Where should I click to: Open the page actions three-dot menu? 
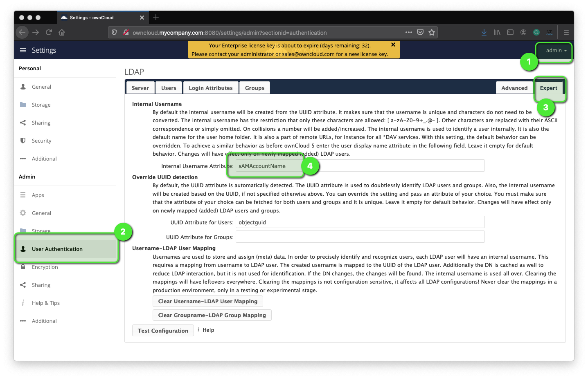[x=409, y=32]
